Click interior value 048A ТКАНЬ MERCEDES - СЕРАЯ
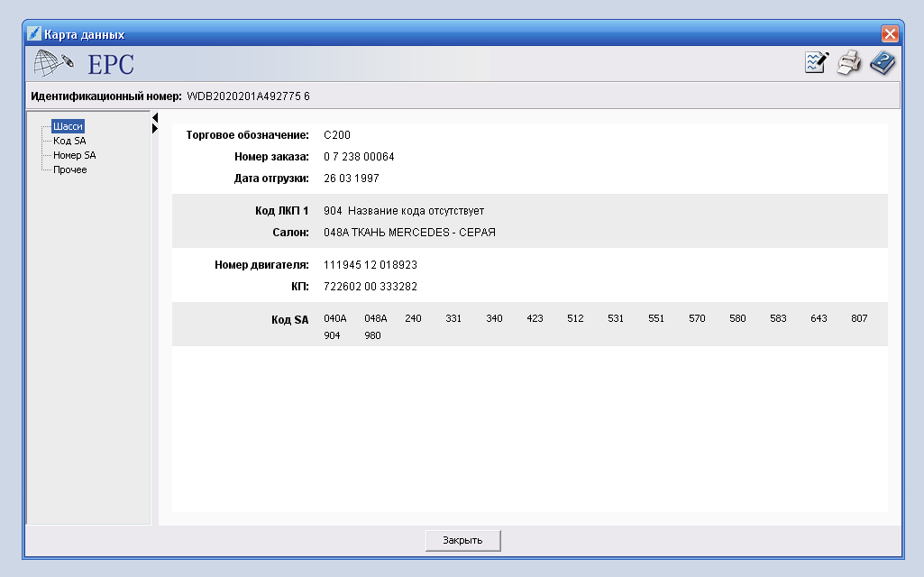This screenshot has width=924, height=577. coord(409,233)
